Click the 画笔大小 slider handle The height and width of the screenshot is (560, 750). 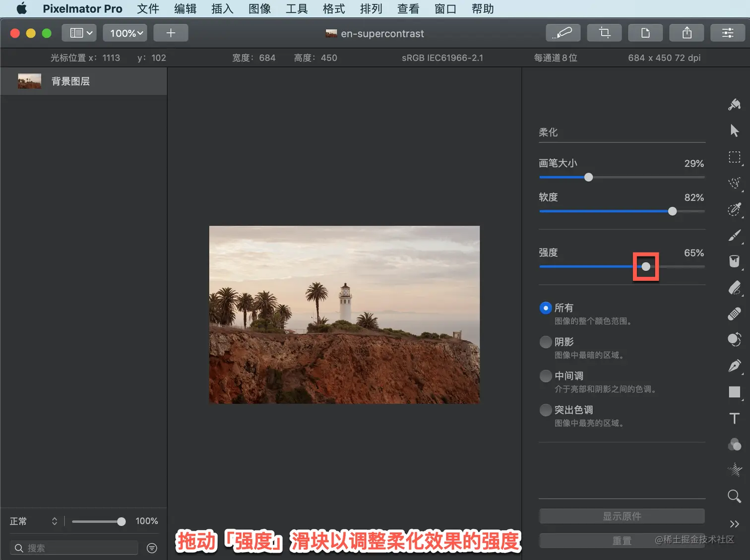[x=588, y=177]
